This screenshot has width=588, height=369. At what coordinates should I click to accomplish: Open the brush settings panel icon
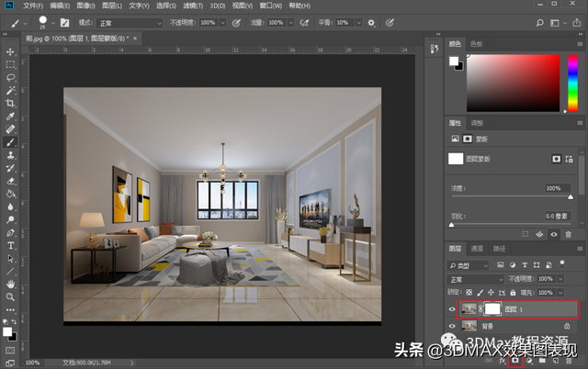coord(65,23)
